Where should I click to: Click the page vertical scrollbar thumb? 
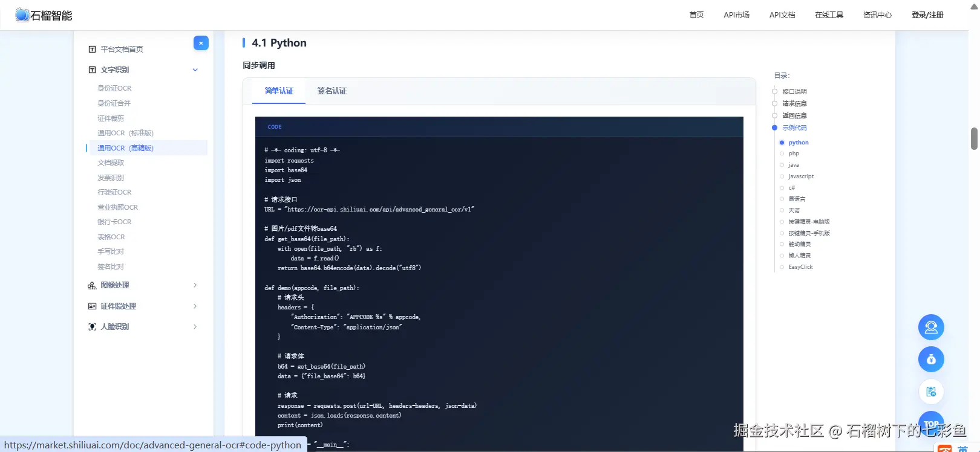974,138
